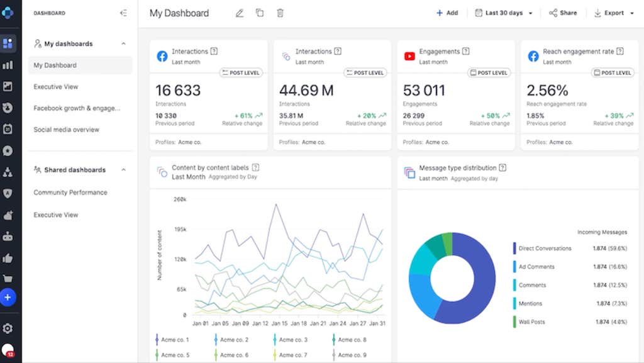Select Community Performance dashboard

70,193
